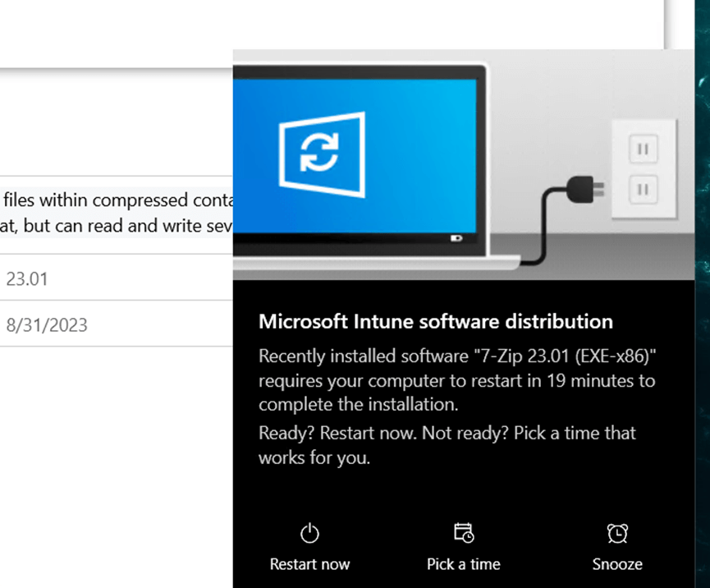710x588 pixels.
Task: Click the text 7-Zip 23.01 (EXE-x86)
Action: (565, 356)
